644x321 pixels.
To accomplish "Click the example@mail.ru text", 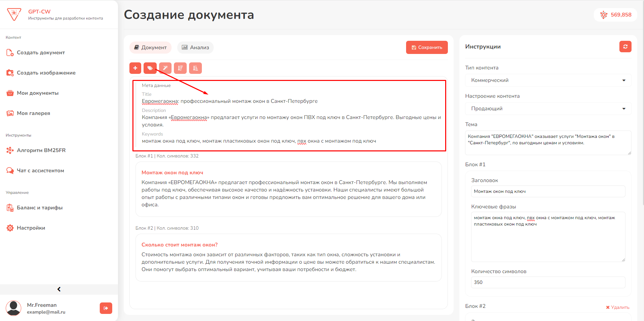I will [46, 312].
